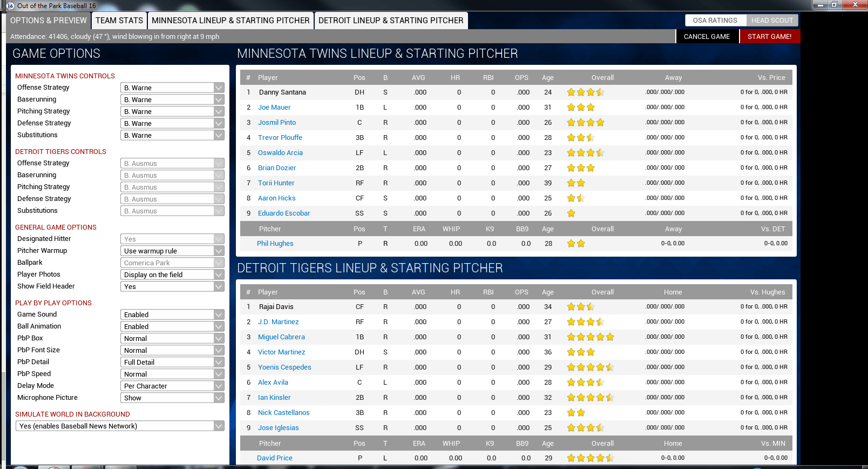The image size is (868, 469).
Task: Open Game Sound dropdown
Action: [172, 314]
